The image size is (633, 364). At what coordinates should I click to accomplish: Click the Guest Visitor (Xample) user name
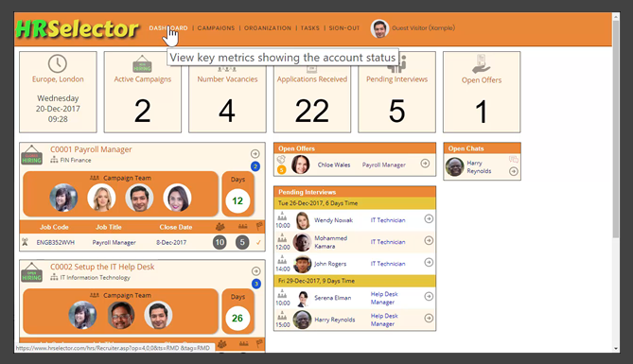point(423,27)
